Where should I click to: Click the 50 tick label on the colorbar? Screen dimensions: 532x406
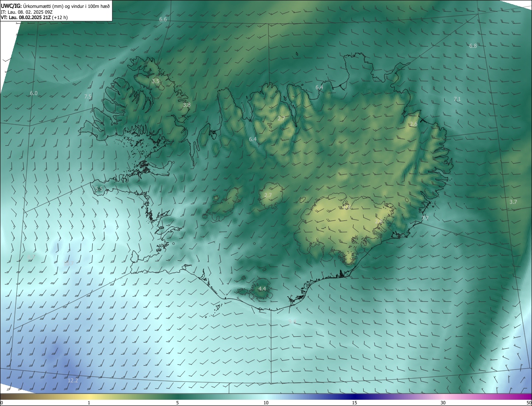pos(529,403)
